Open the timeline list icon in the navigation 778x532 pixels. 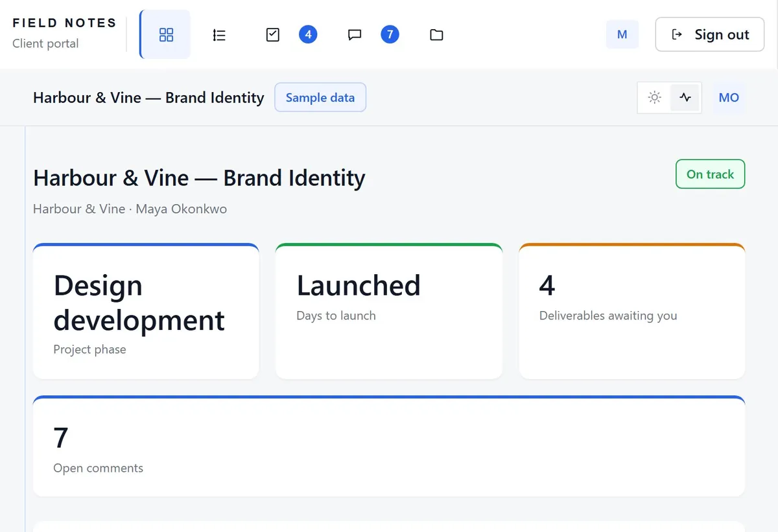(219, 35)
